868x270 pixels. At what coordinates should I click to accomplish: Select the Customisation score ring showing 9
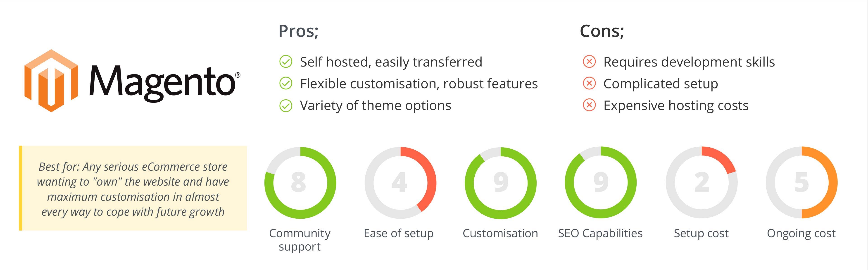click(500, 183)
